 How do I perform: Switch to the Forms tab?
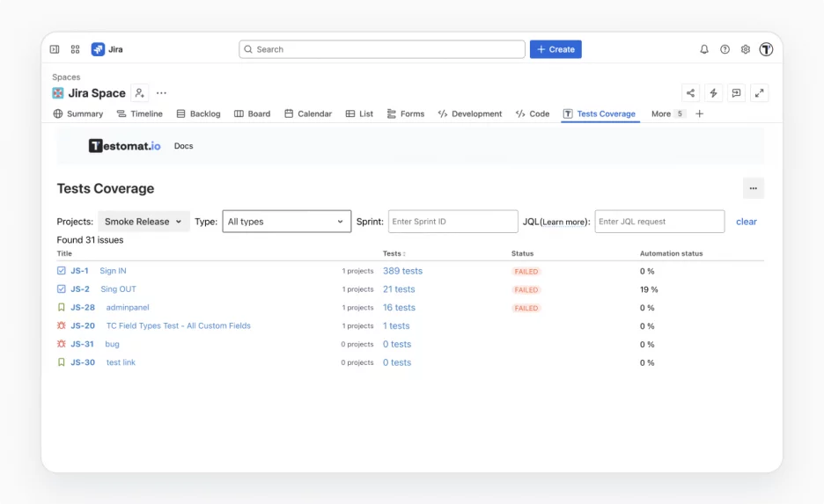[x=406, y=114]
